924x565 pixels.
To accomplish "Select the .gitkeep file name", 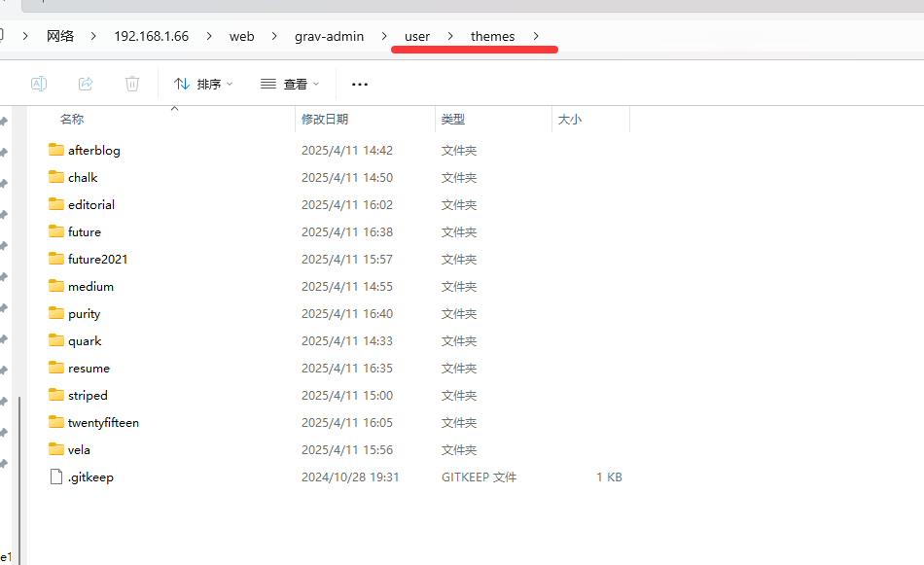I will (90, 477).
